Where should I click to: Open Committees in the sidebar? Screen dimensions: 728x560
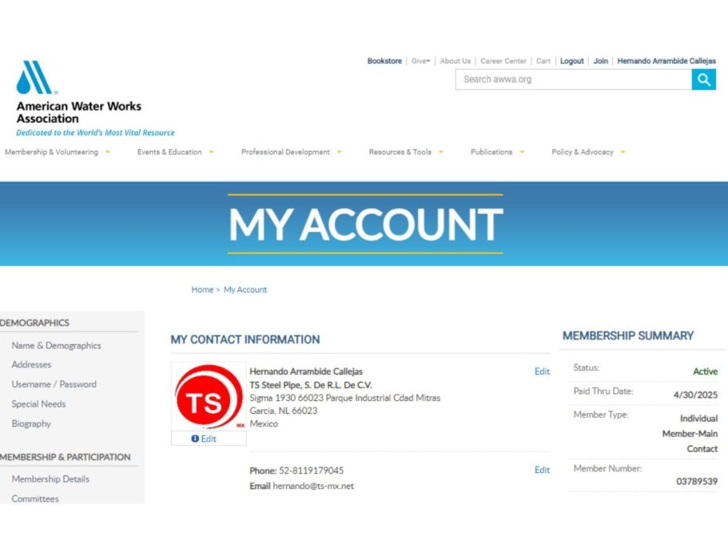[x=35, y=498]
